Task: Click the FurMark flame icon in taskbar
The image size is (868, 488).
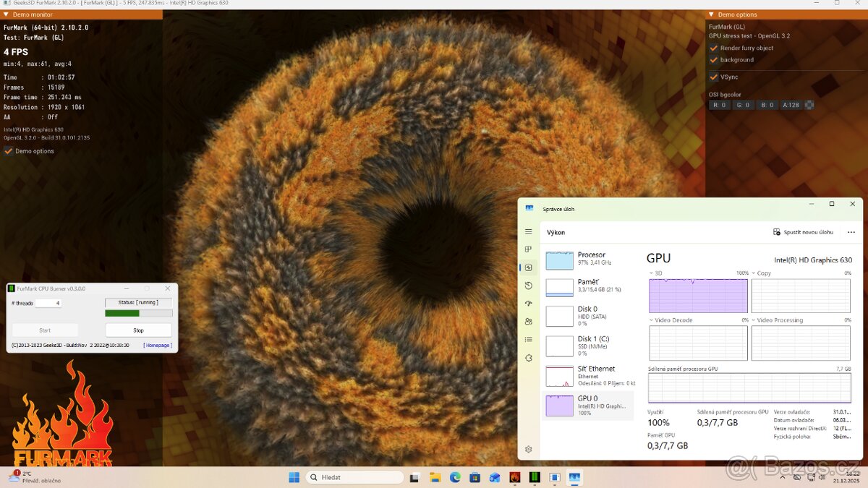Action: click(x=514, y=477)
